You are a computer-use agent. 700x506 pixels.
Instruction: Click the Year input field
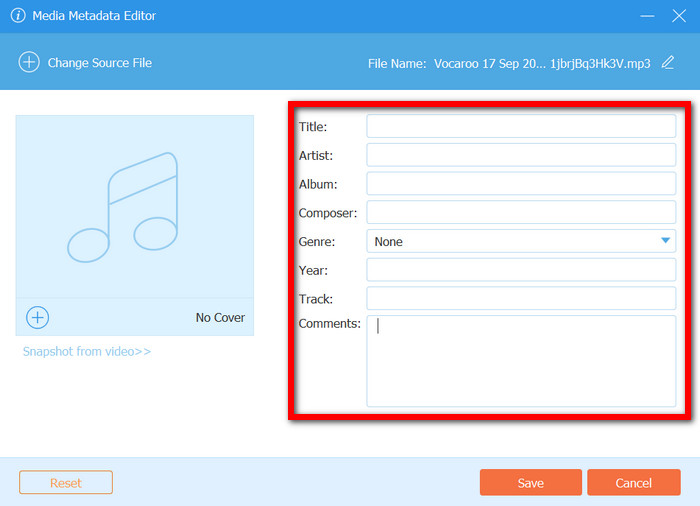pyautogui.click(x=521, y=270)
